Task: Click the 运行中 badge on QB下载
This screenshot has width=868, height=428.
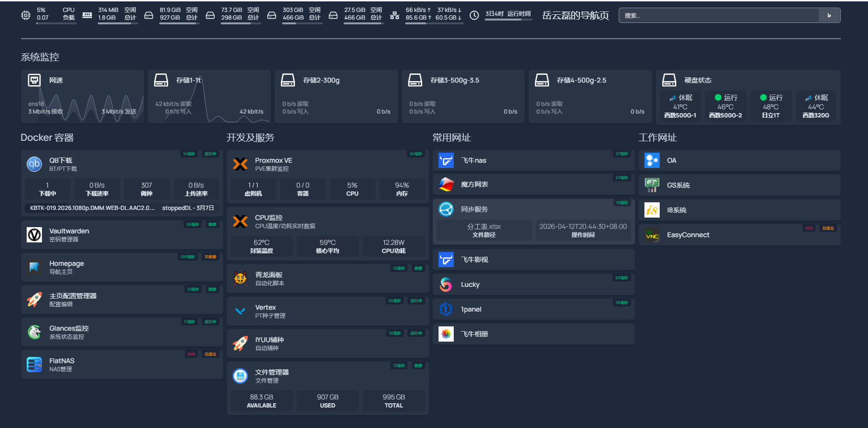Action: [x=210, y=154]
